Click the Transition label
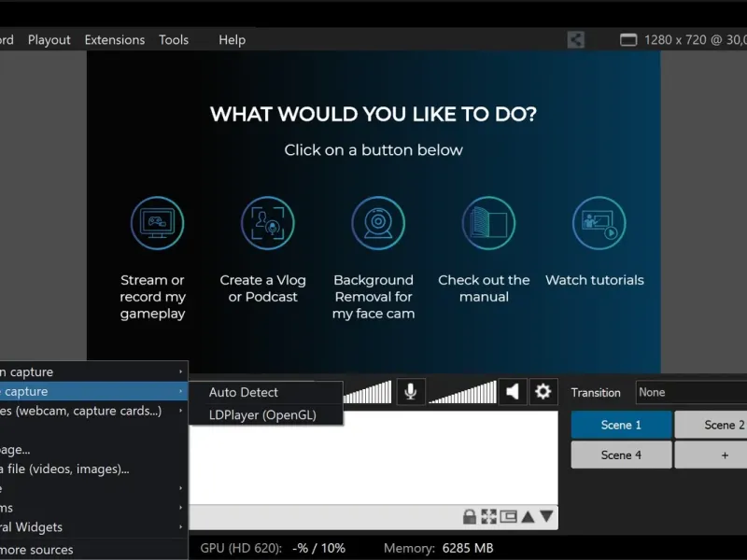Image resolution: width=747 pixels, height=560 pixels. pos(596,392)
